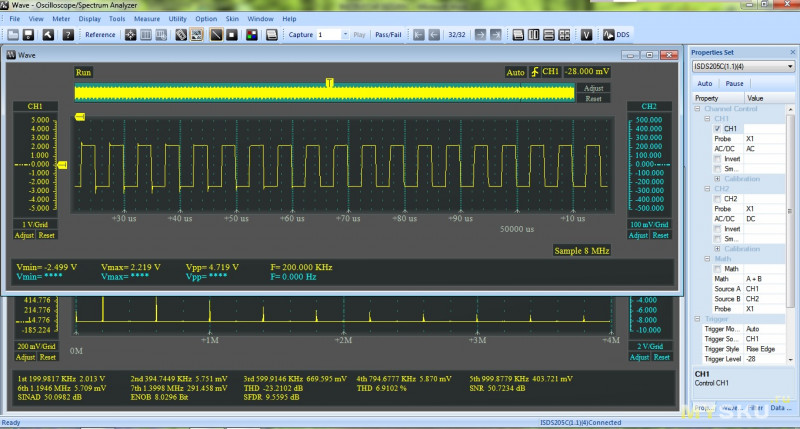The width and height of the screenshot is (800, 429).
Task: Uncheck the CH1 enable checkbox
Action: (717, 129)
